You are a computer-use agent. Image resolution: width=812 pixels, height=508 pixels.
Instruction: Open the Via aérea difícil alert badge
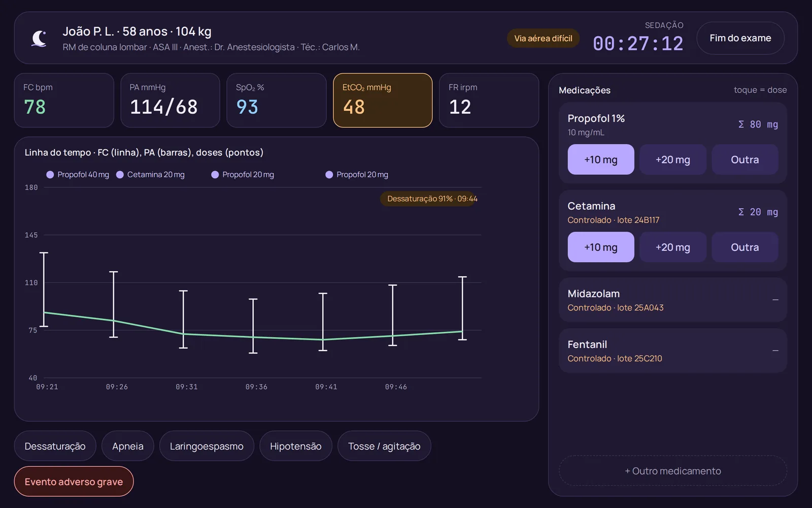pos(543,38)
